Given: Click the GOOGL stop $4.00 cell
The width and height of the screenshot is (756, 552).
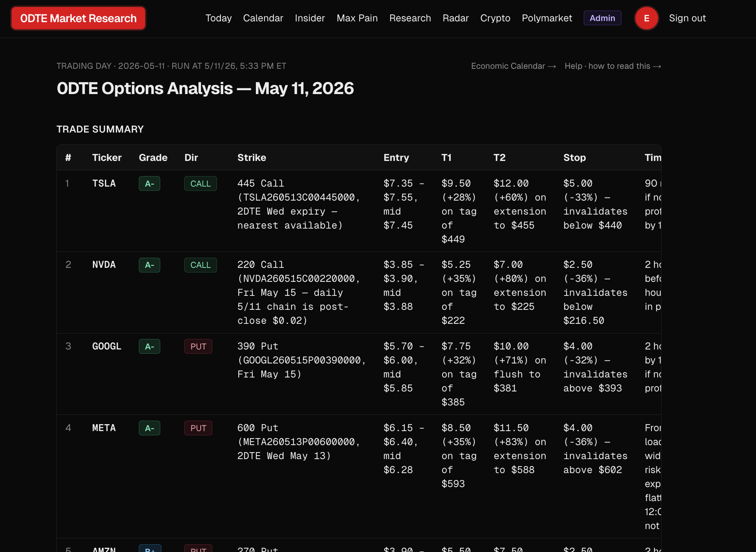Looking at the screenshot, I should 595,367.
